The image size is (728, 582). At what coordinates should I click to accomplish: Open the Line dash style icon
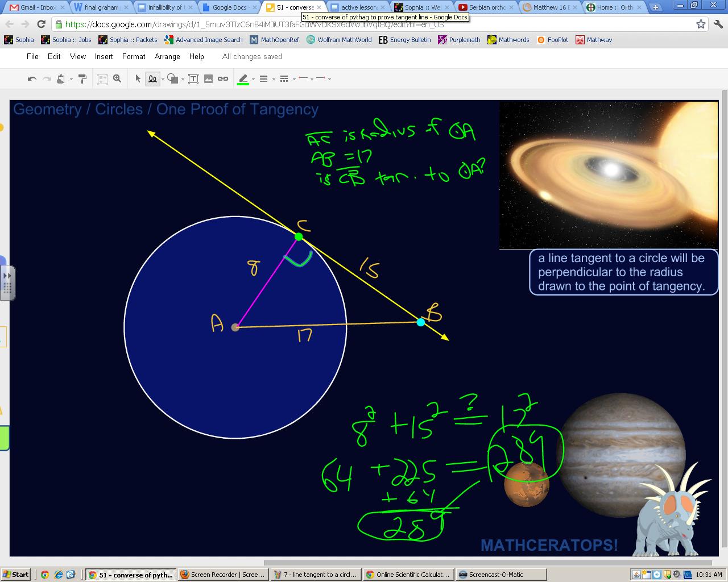(284, 79)
